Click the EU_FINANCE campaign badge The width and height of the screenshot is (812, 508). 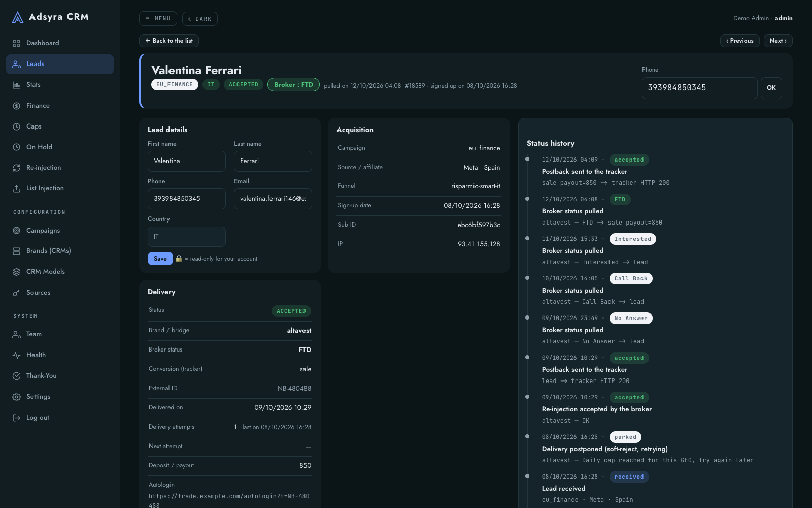(x=175, y=84)
